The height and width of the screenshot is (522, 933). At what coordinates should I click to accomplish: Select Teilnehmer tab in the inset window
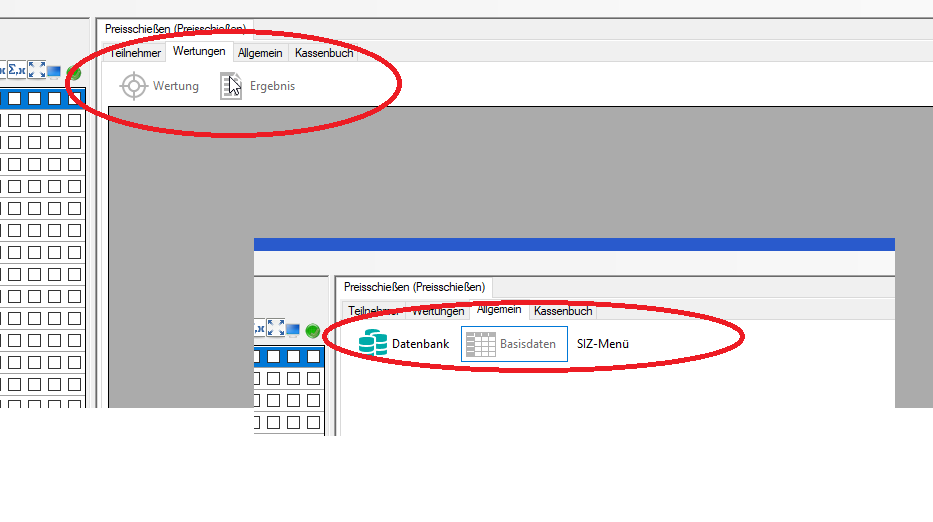click(x=373, y=311)
